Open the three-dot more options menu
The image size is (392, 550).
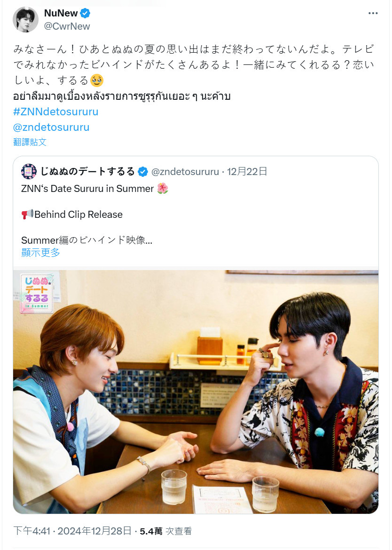tap(373, 13)
